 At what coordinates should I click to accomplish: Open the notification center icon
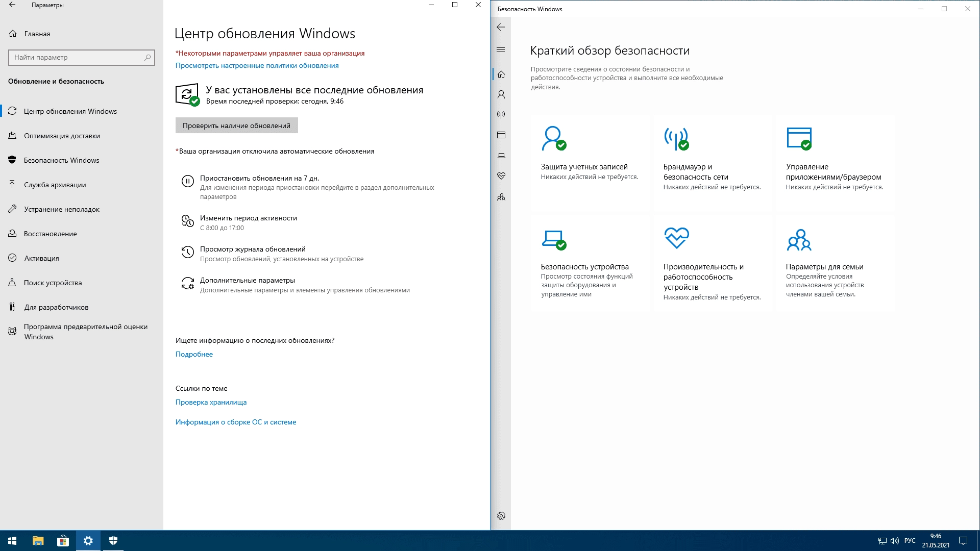963,541
